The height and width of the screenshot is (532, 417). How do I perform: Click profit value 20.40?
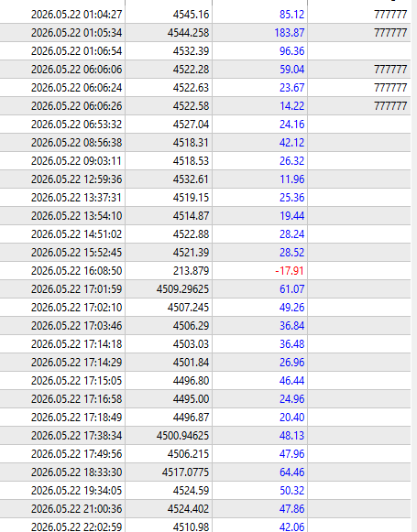[x=291, y=418]
